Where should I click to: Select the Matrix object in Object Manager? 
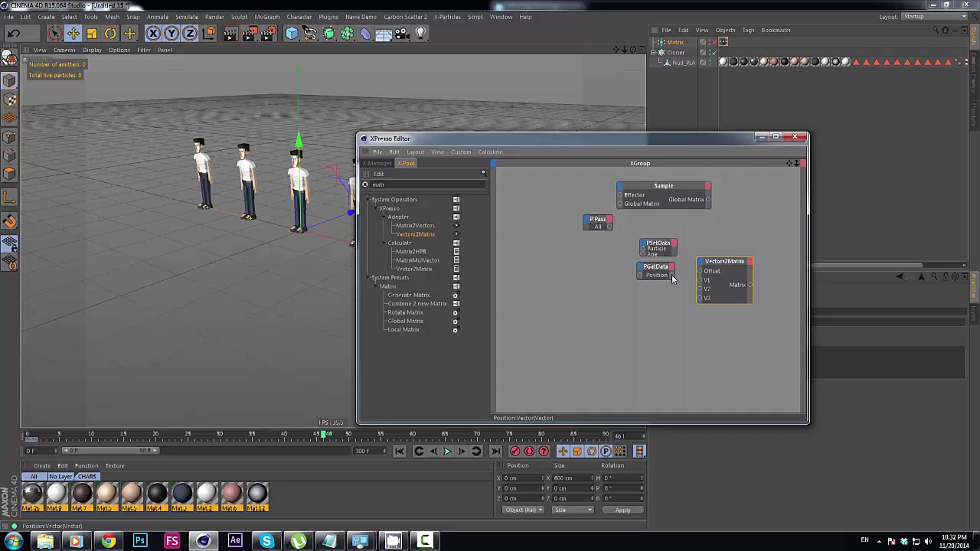point(675,42)
